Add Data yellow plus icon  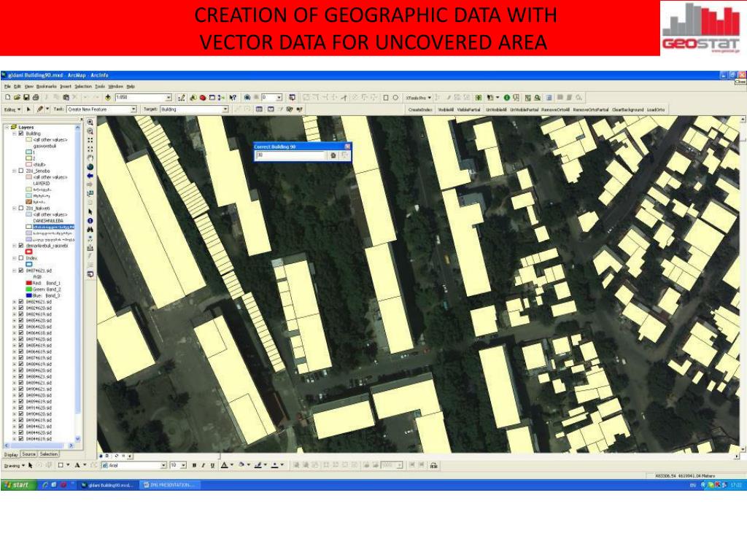pos(108,98)
